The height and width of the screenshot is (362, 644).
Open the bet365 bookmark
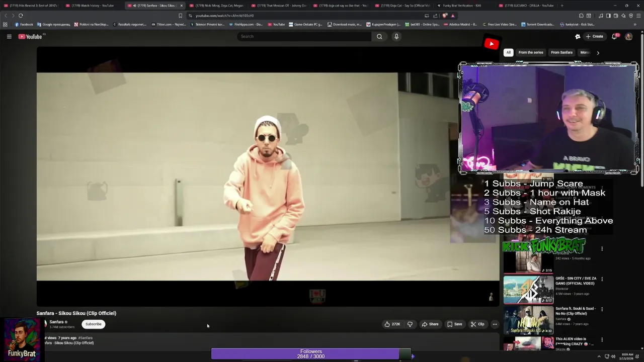(422, 24)
